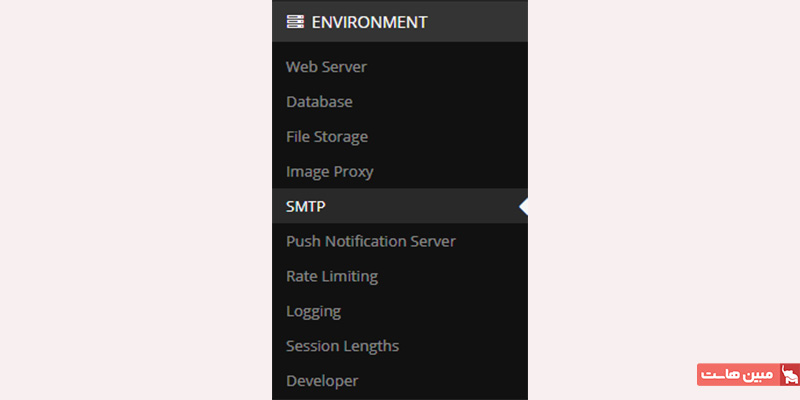Click the server stack icon beside ENVIRONMENT
The width and height of the screenshot is (800, 400).
point(295,22)
